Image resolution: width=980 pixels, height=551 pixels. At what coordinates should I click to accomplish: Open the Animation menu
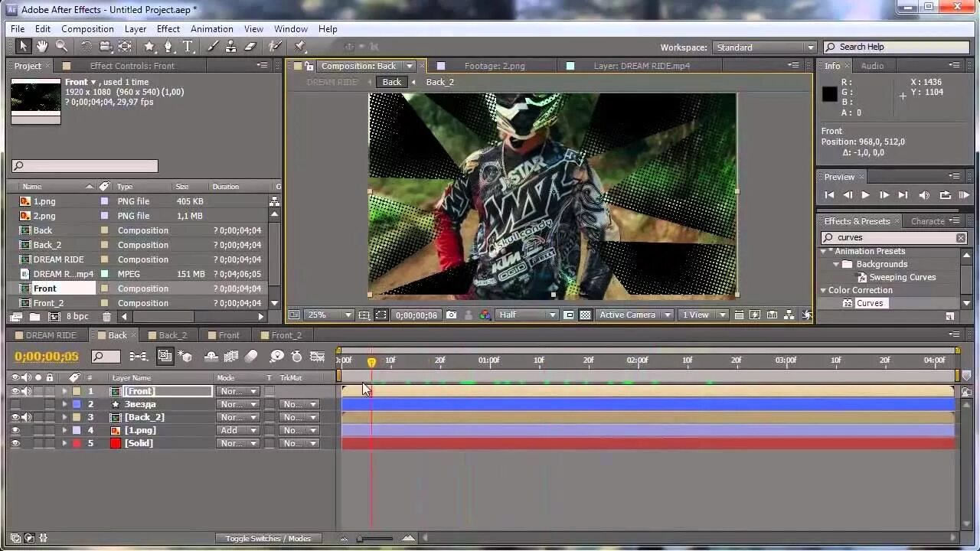point(212,29)
